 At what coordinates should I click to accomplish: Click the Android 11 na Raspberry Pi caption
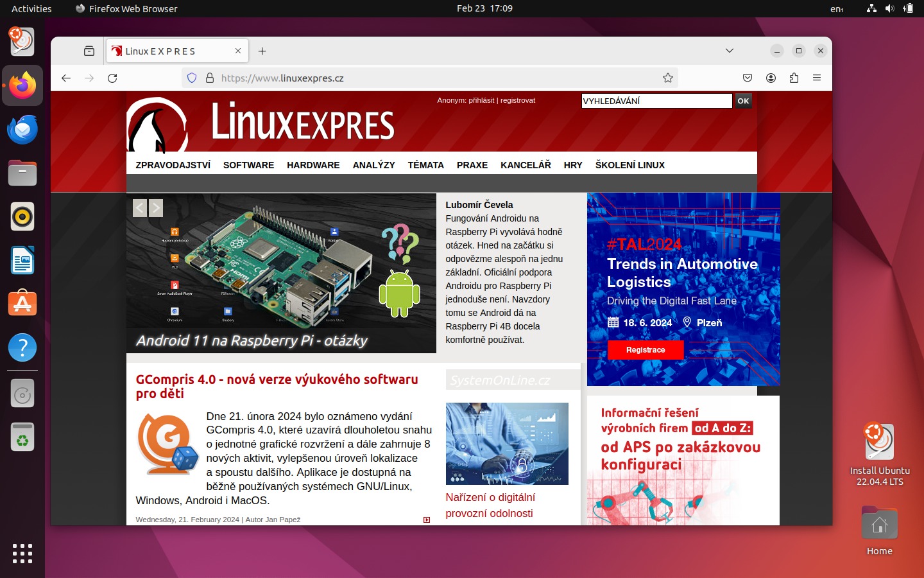(252, 340)
